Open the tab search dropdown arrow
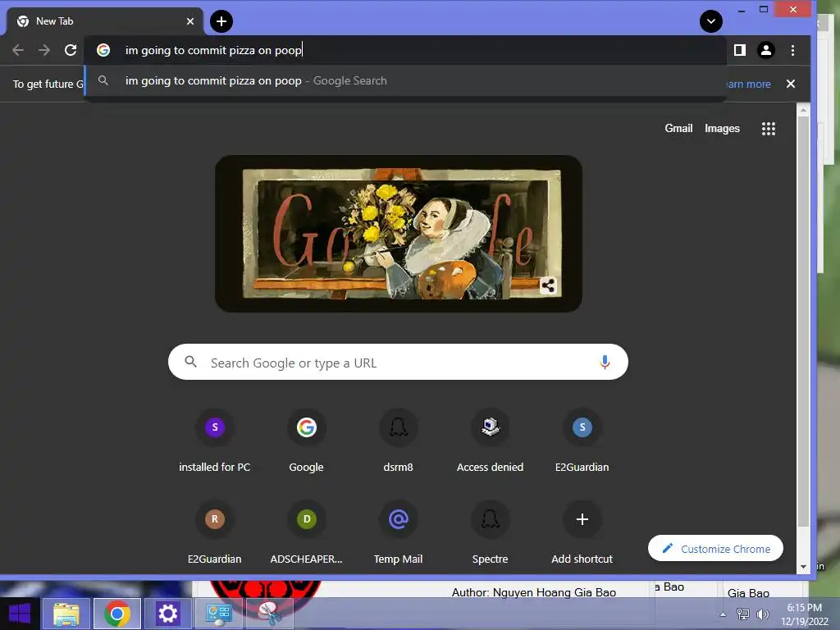This screenshot has height=630, width=840. [711, 21]
